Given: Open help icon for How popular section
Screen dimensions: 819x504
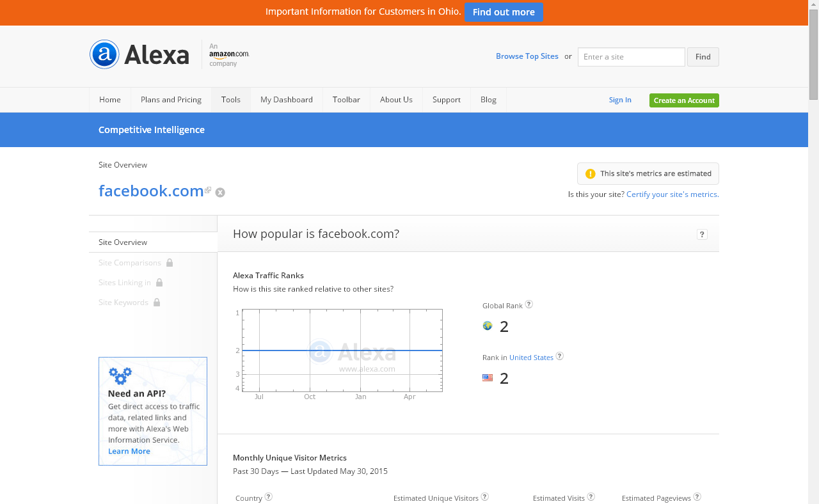Looking at the screenshot, I should pos(702,235).
